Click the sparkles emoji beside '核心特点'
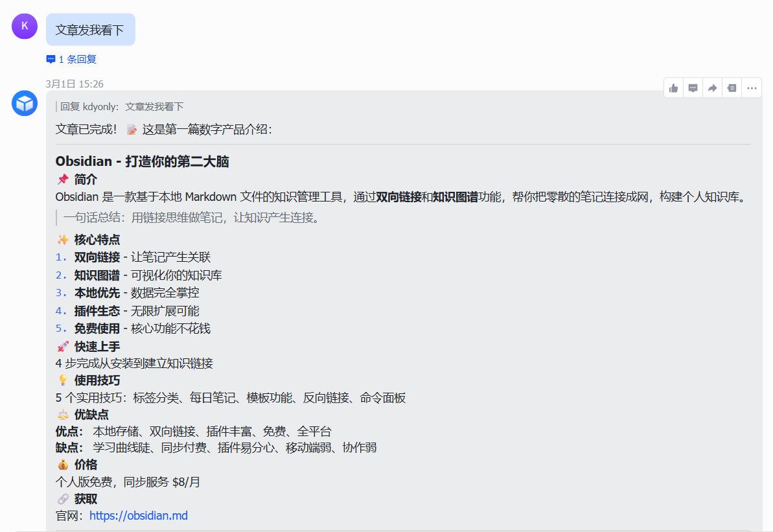The width and height of the screenshot is (773, 532). tap(63, 240)
